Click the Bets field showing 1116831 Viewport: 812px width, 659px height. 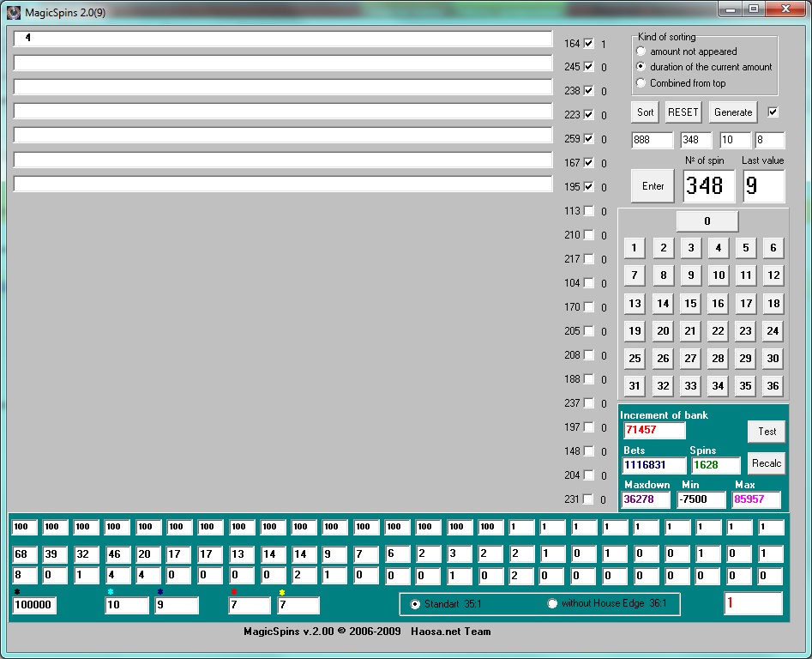(653, 465)
